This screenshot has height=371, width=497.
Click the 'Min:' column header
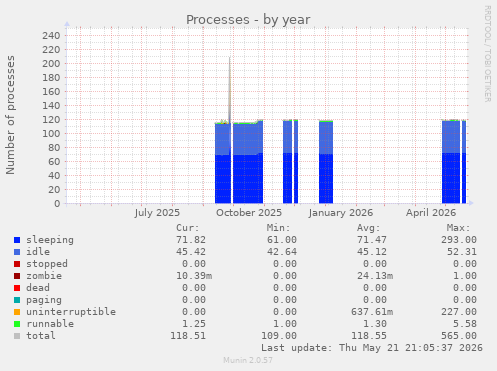[x=278, y=228]
